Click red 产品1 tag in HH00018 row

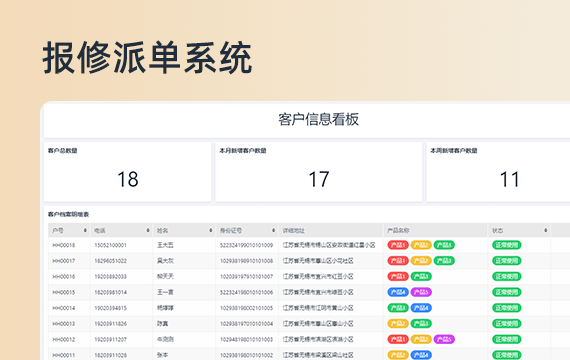(398, 245)
